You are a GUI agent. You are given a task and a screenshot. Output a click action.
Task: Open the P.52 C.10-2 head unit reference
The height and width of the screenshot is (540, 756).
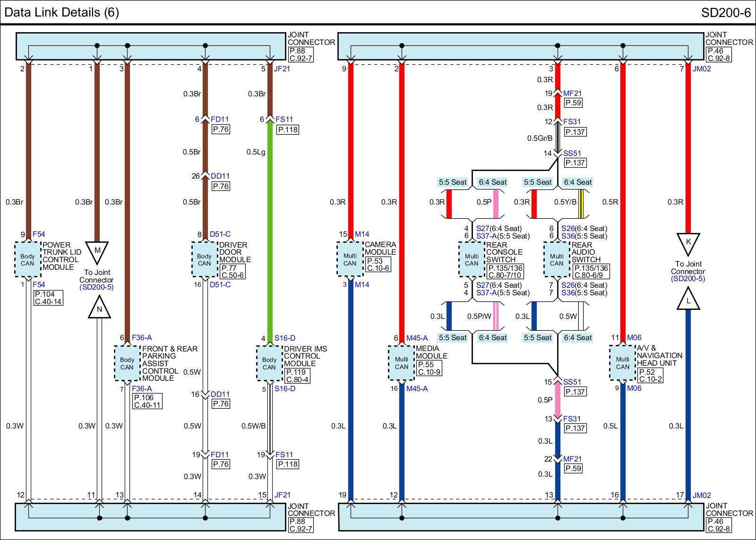[650, 375]
